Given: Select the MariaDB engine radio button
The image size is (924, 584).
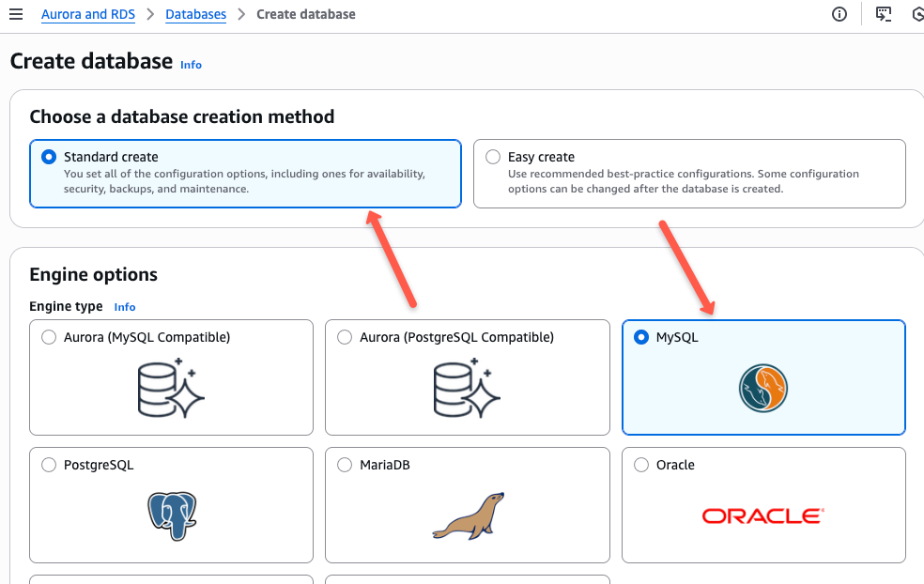Looking at the screenshot, I should (345, 465).
